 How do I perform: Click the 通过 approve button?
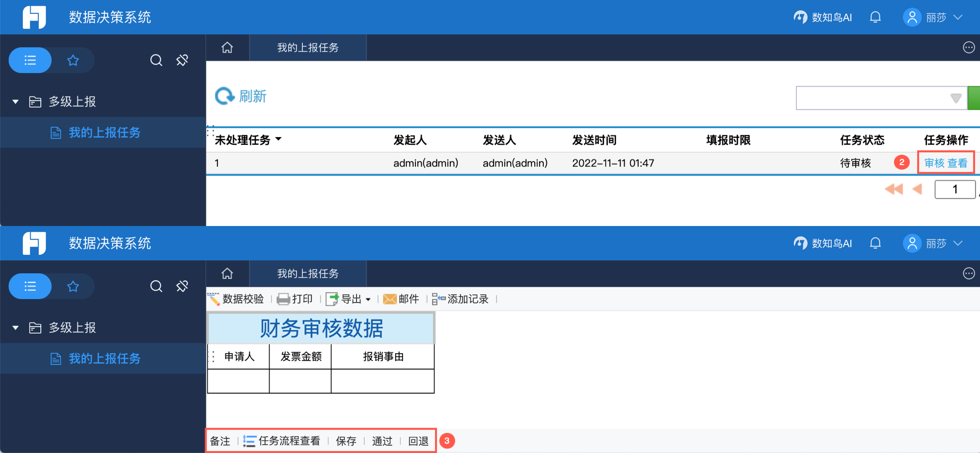coord(382,441)
